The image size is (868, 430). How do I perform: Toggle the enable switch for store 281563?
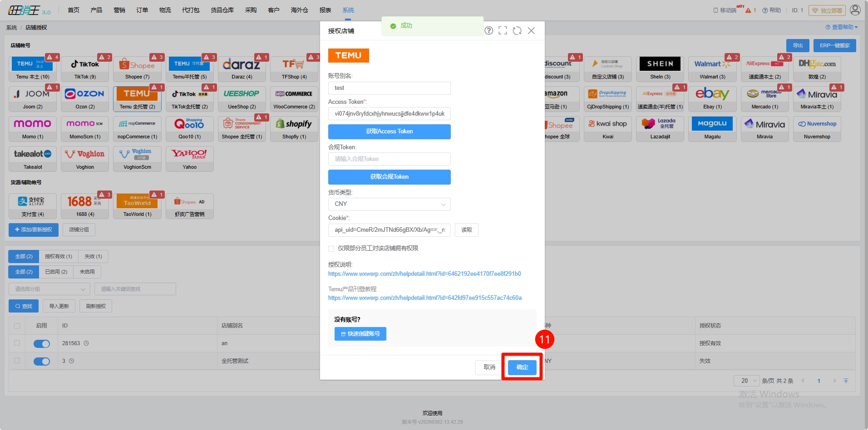pyautogui.click(x=42, y=344)
